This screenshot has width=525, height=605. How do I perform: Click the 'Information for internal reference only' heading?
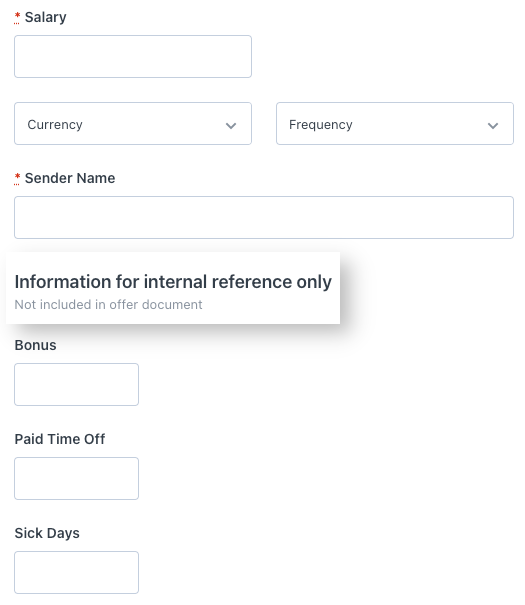tap(173, 282)
